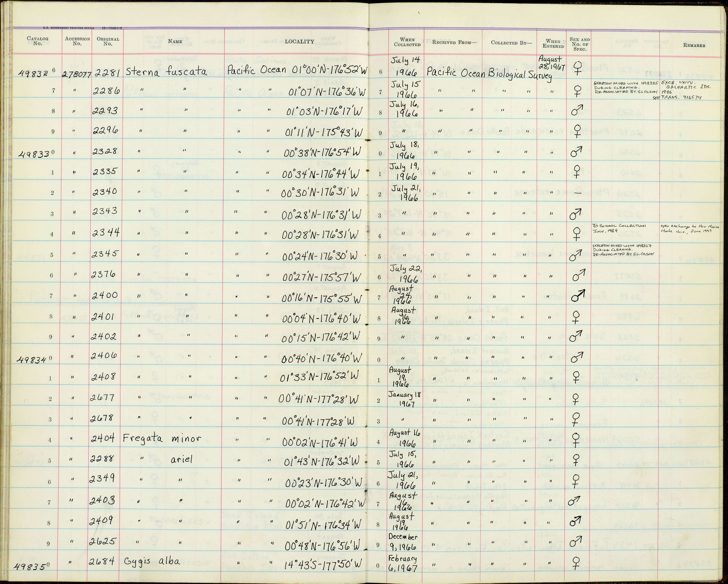
Task: Select the "Original No." column header
Action: coord(108,41)
